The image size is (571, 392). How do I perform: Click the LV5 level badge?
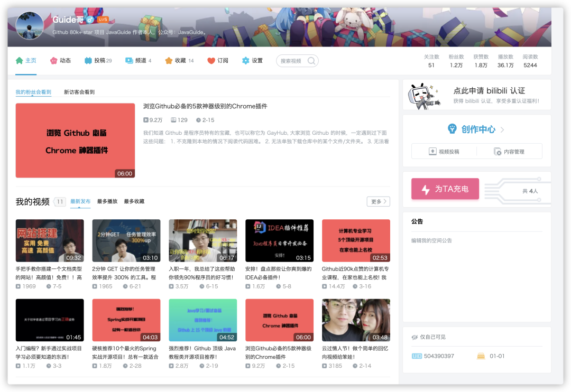[103, 20]
